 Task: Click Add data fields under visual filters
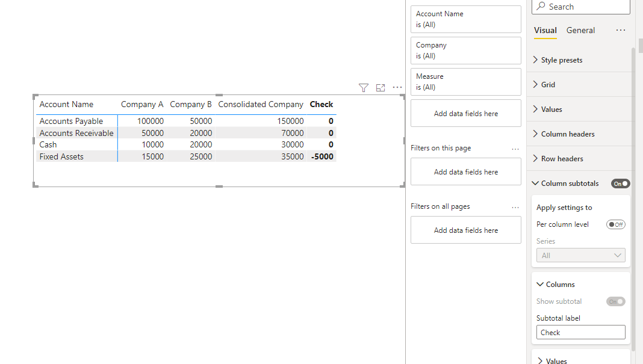click(x=466, y=114)
